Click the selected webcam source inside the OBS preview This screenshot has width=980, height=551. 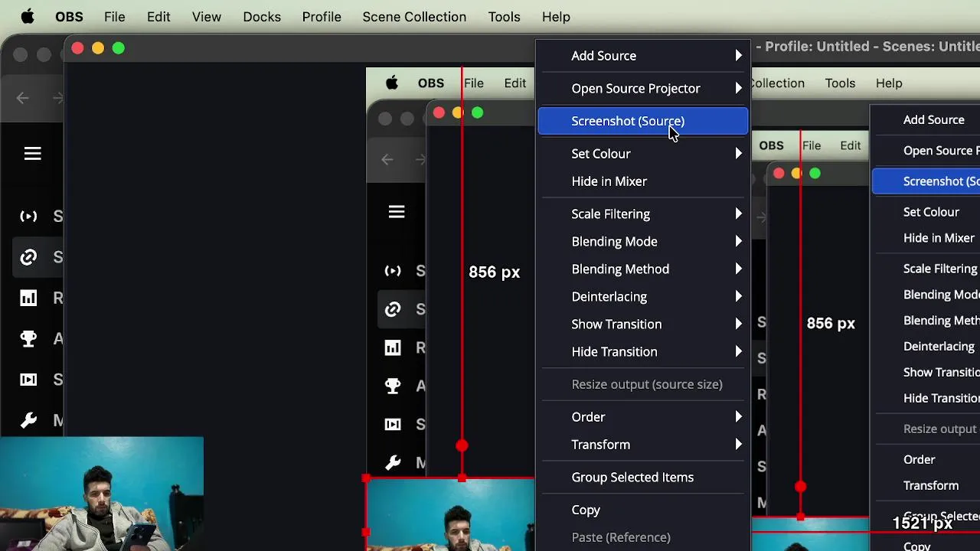[451, 514]
